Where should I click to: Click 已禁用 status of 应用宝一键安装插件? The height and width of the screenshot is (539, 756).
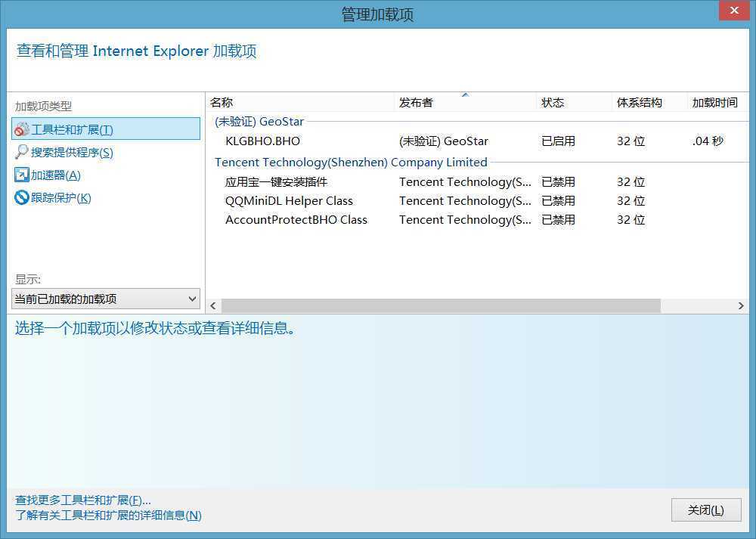[559, 181]
